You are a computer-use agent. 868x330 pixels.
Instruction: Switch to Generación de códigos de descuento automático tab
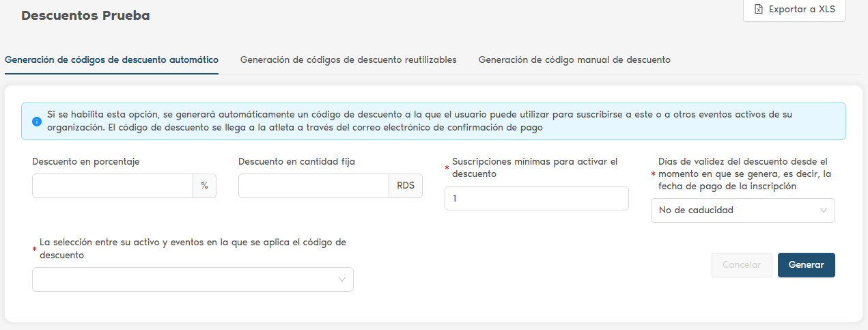click(x=111, y=59)
